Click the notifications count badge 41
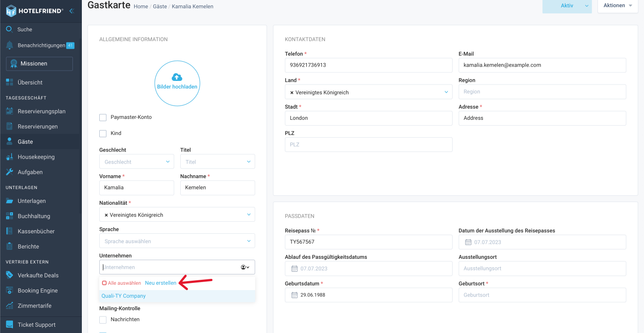 pos(70,45)
